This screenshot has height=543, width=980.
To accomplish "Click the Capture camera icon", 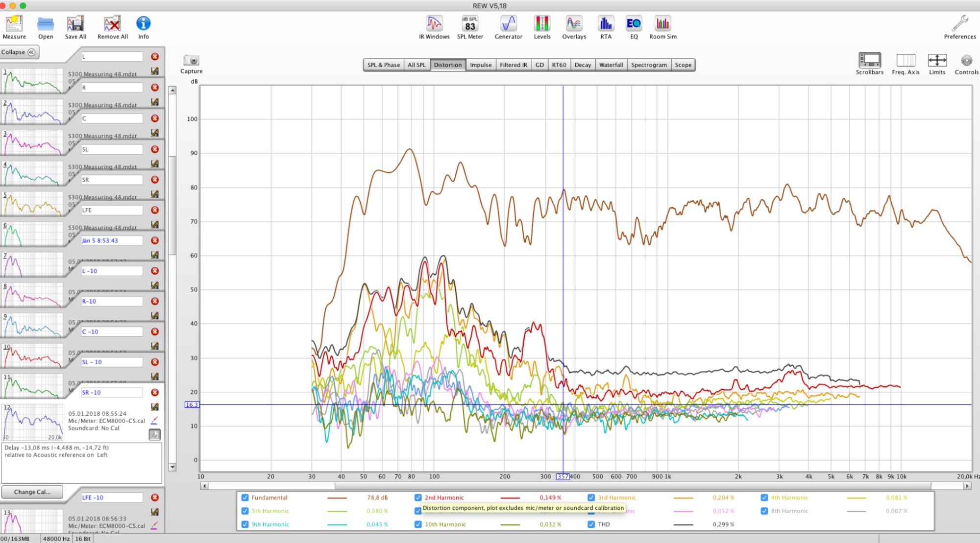I will click(x=191, y=61).
